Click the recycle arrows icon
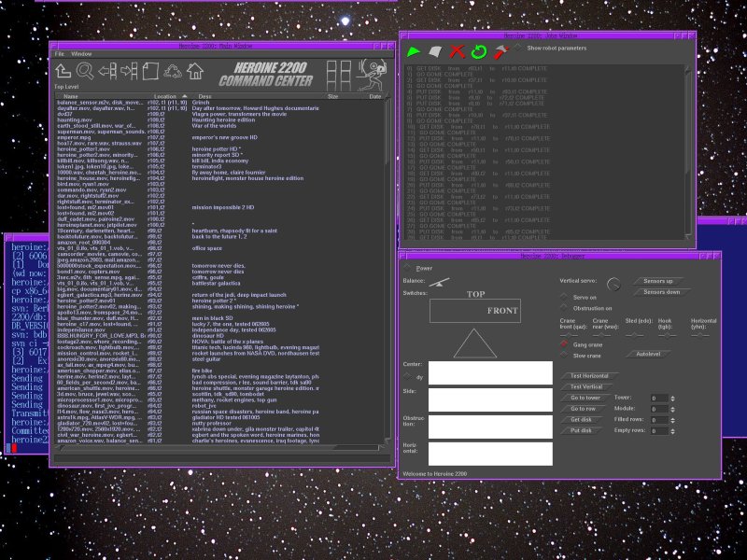The image size is (747, 560). point(173,71)
